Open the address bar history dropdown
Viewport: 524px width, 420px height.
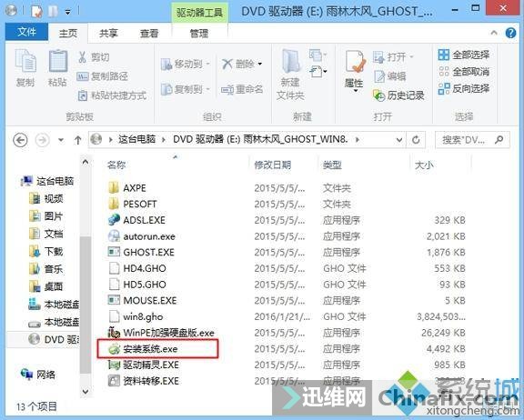pos(399,140)
